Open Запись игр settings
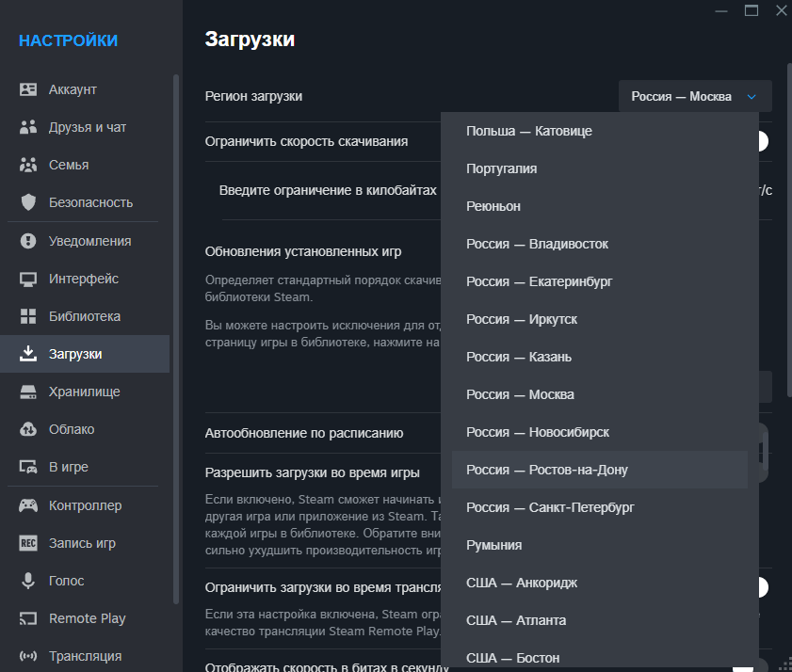The image size is (792, 672). click(85, 543)
